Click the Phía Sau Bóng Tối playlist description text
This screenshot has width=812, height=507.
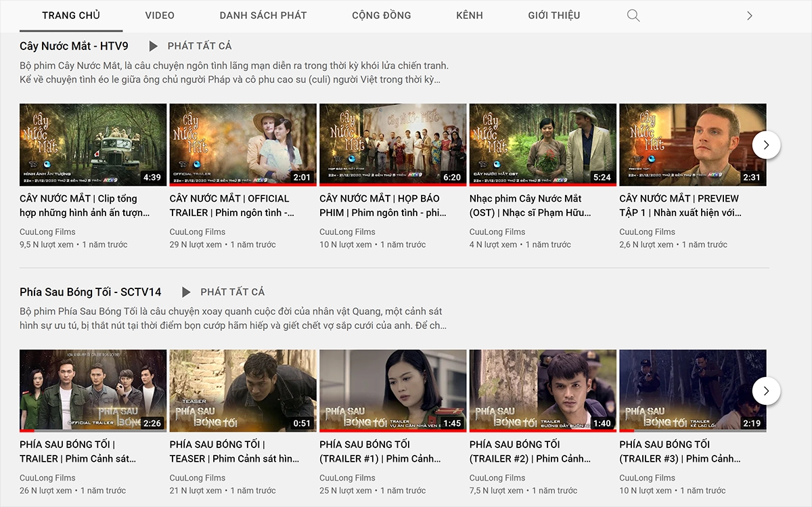233,318
